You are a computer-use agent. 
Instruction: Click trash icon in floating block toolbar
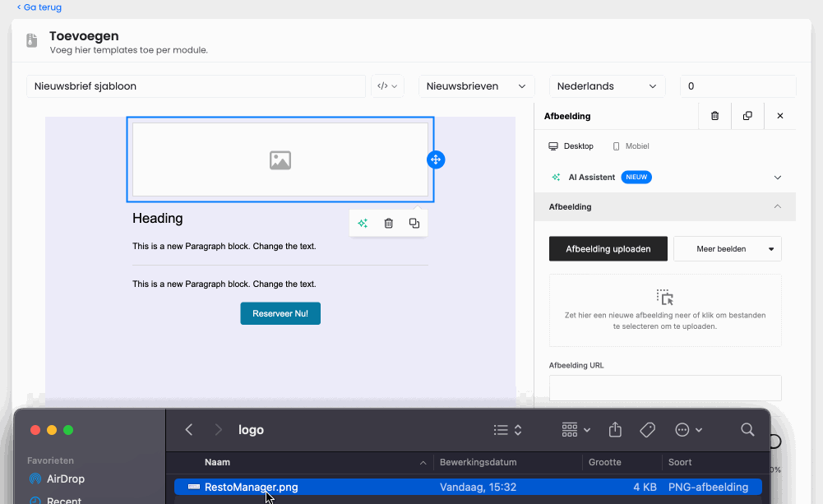point(388,223)
